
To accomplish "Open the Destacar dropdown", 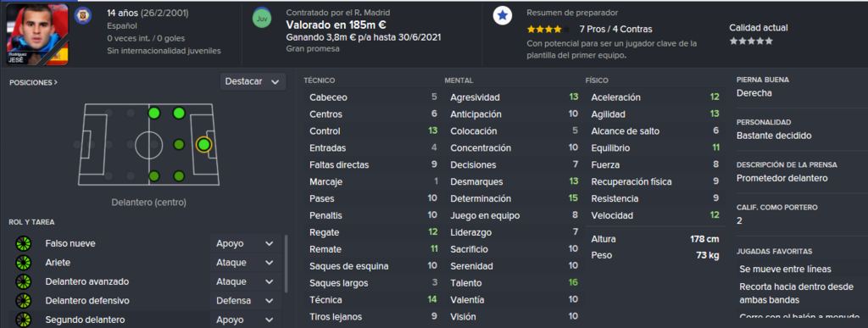I will click(x=253, y=81).
